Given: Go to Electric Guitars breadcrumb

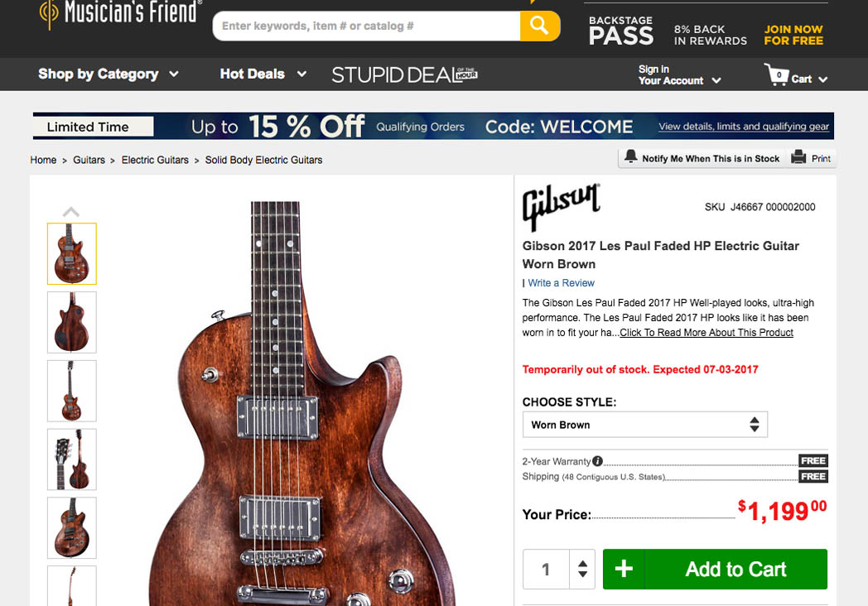Looking at the screenshot, I should [155, 160].
